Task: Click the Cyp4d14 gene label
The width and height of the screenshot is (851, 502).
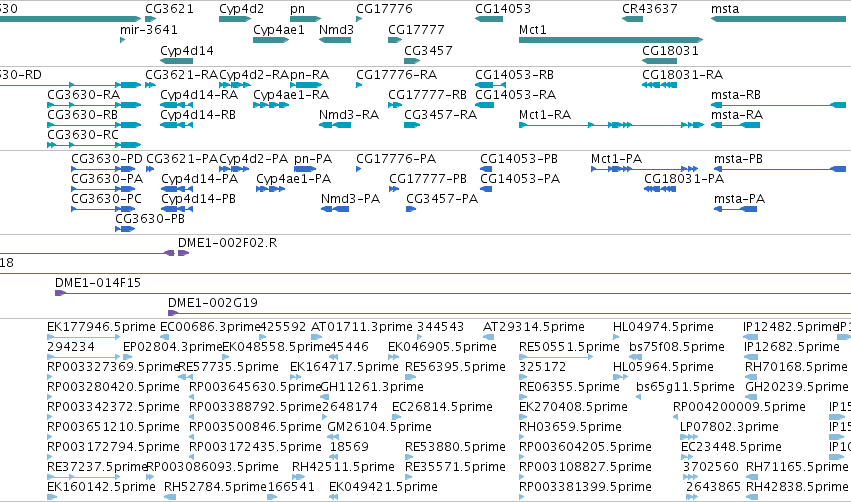Action: [187, 51]
